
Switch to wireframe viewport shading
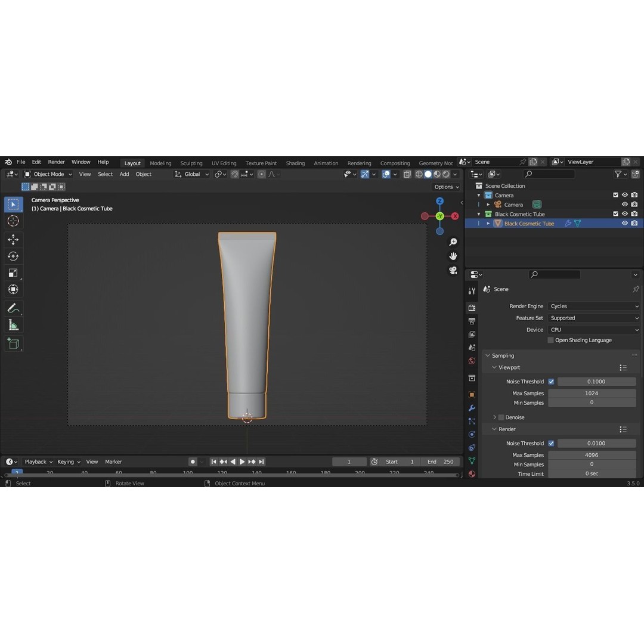419,174
